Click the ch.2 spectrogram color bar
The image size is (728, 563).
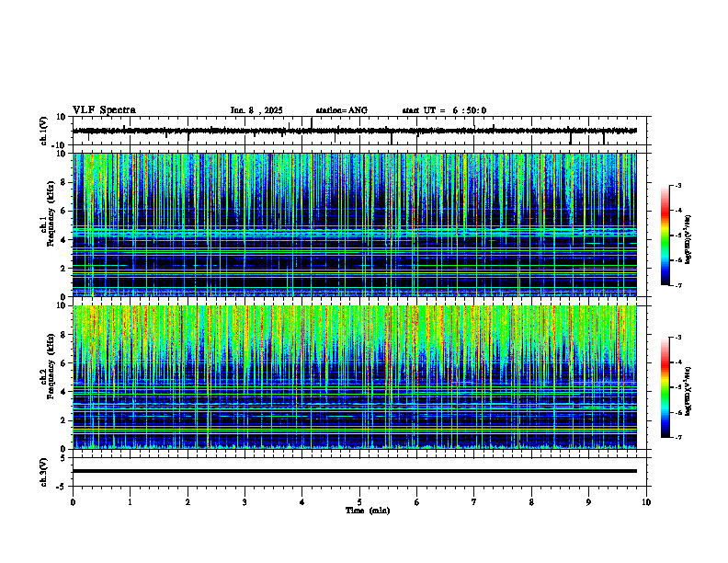pos(665,387)
